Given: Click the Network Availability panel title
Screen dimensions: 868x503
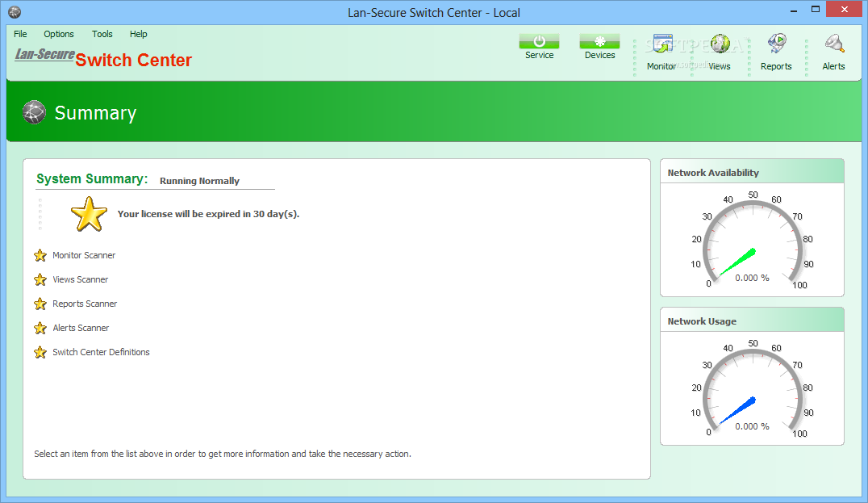Looking at the screenshot, I should [713, 173].
